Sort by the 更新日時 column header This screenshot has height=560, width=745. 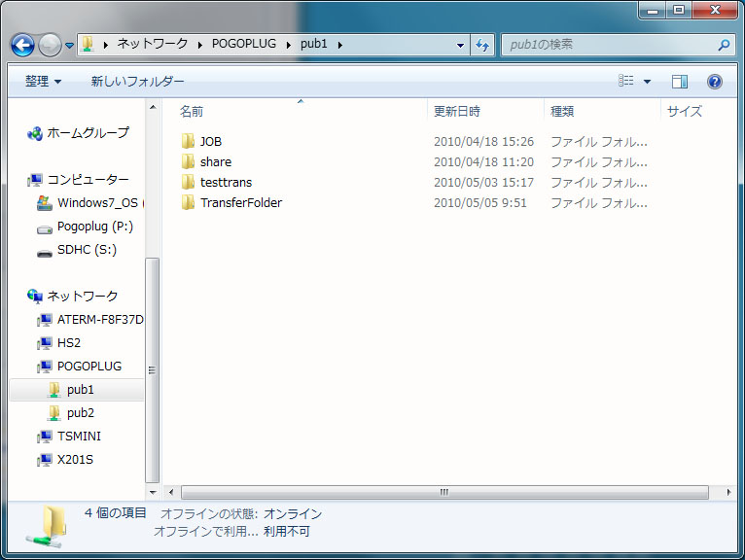pos(456,111)
